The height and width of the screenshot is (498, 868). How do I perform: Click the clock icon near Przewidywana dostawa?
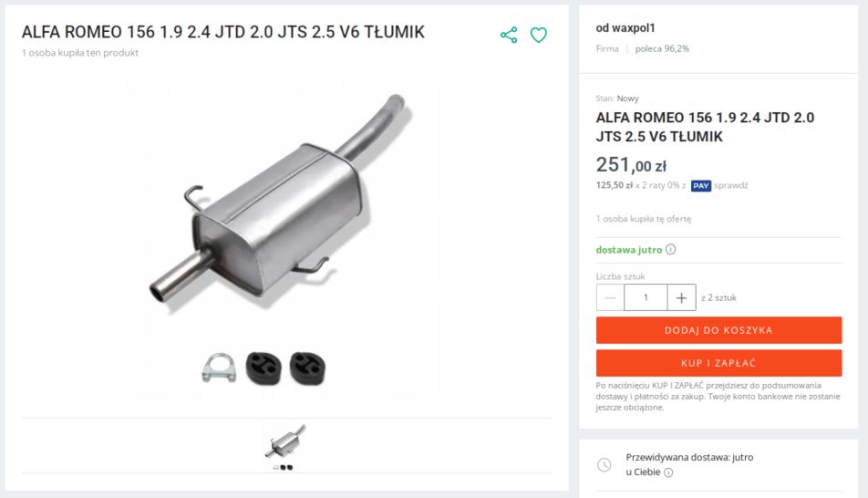[x=604, y=465]
